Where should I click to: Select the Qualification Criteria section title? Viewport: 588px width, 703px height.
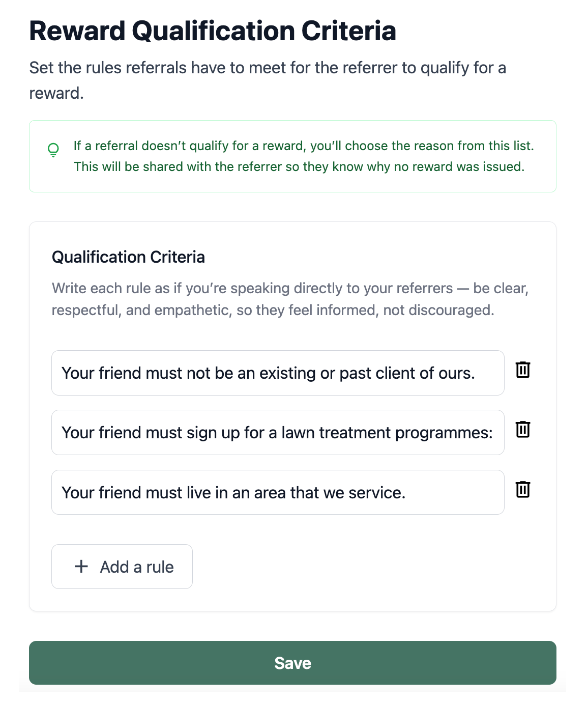point(128,257)
